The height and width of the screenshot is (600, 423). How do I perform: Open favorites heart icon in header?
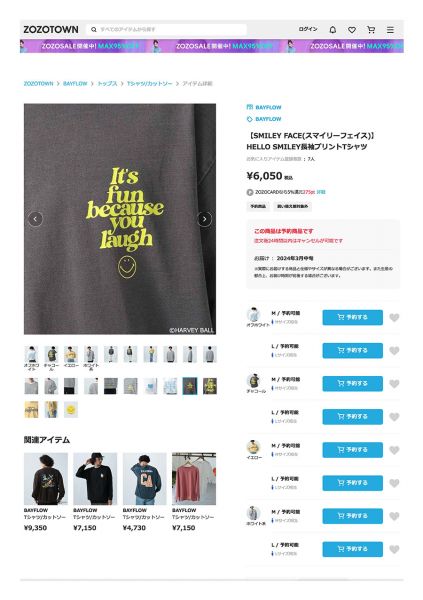pos(352,30)
